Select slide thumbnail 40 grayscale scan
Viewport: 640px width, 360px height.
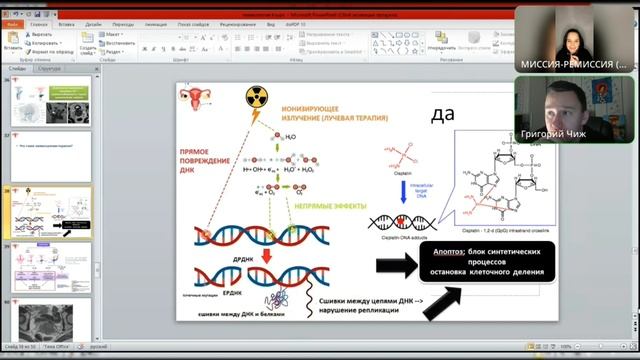tap(51, 320)
